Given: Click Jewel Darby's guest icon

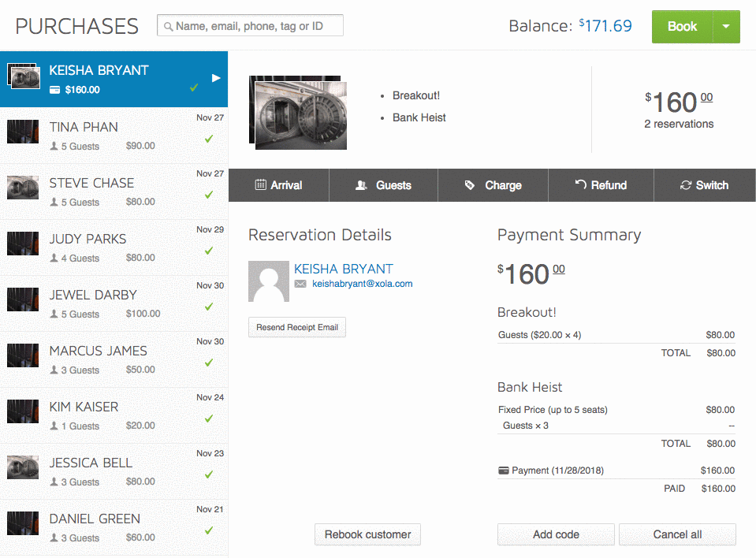Looking at the screenshot, I should (x=54, y=314).
